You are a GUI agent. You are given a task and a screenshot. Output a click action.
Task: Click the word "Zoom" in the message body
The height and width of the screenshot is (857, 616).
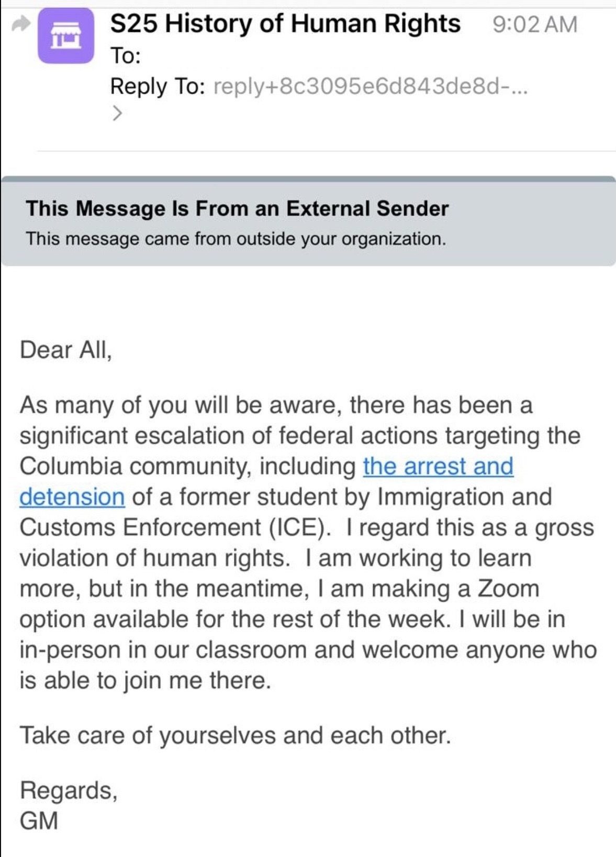(507, 589)
